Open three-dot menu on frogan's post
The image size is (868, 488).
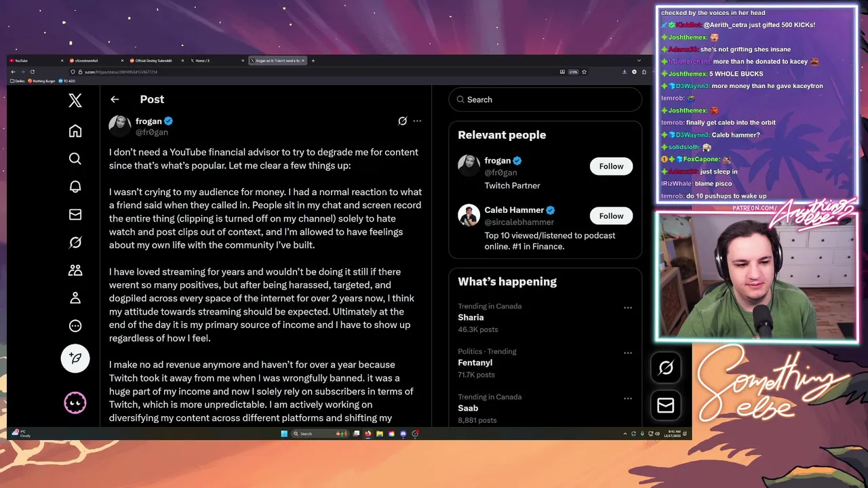pos(417,121)
